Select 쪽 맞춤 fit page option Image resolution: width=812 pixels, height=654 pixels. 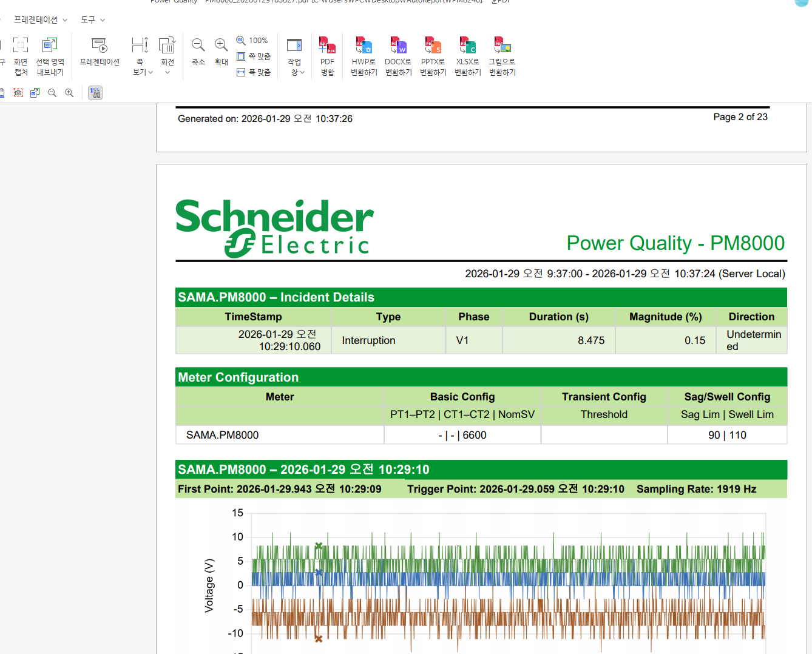point(254,56)
